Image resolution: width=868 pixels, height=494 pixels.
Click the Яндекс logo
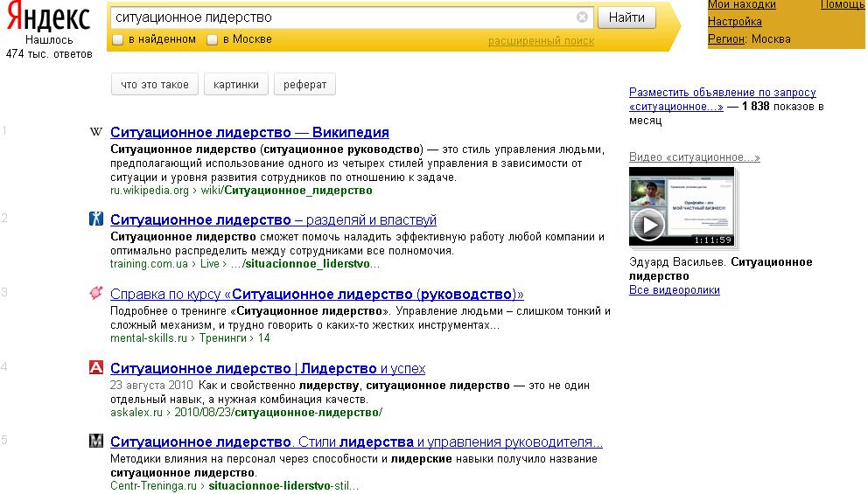48,17
